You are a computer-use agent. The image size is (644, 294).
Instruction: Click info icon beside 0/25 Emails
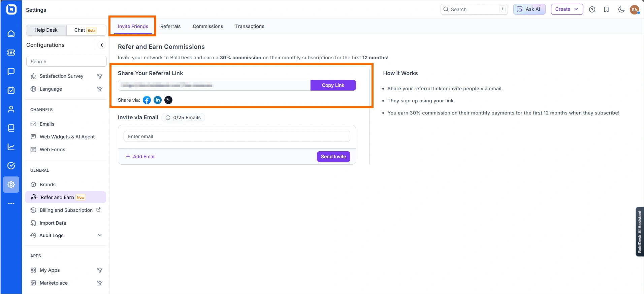pyautogui.click(x=168, y=118)
